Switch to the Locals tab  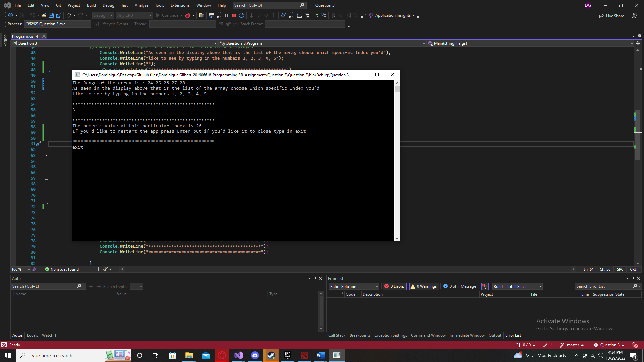(32, 335)
